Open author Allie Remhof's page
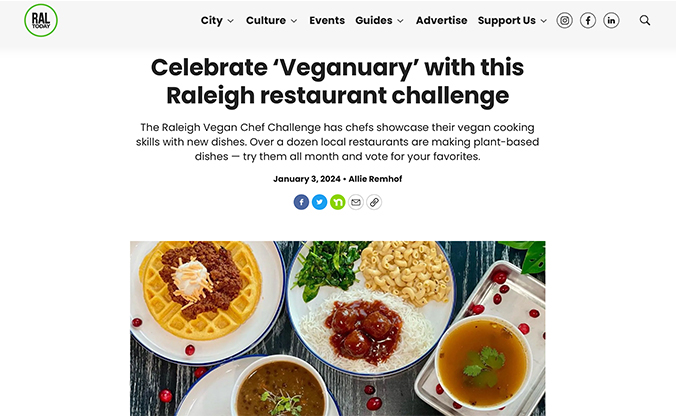 375,179
